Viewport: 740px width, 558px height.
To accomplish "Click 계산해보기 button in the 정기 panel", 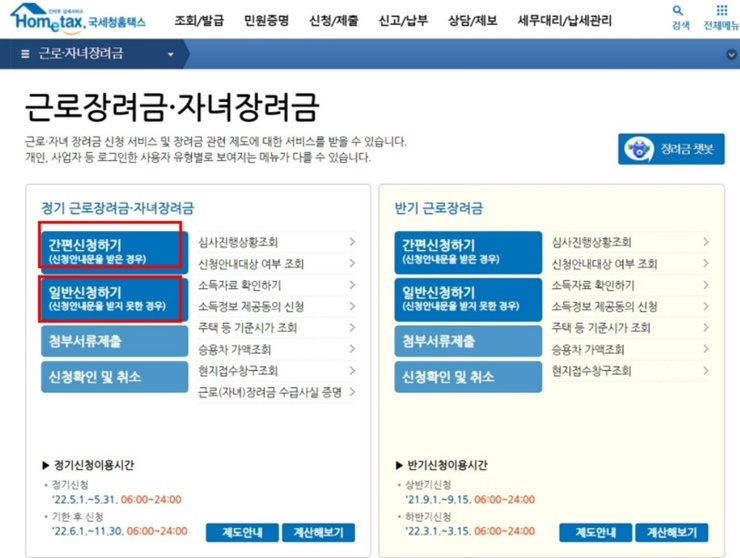I will tap(319, 533).
